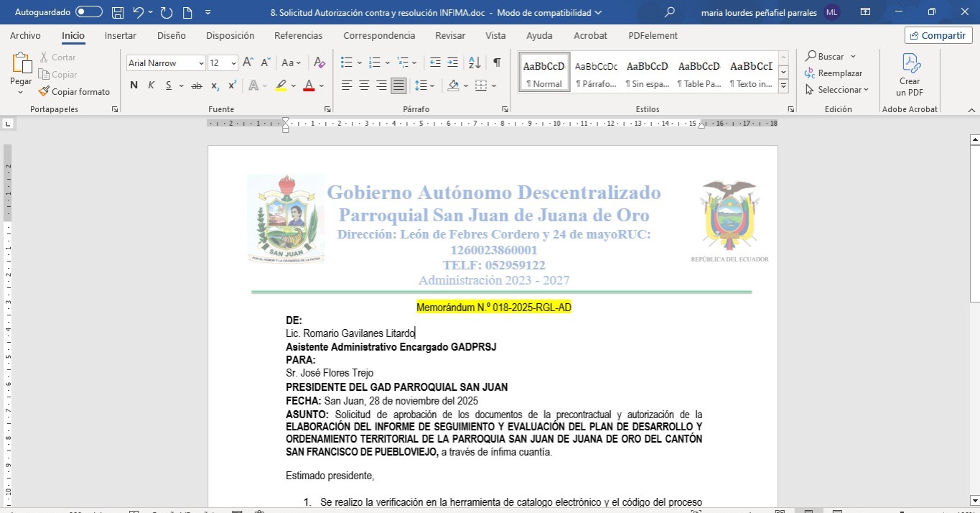Apply the red font color swatch
This screenshot has width=980, height=513.
pyautogui.click(x=309, y=85)
